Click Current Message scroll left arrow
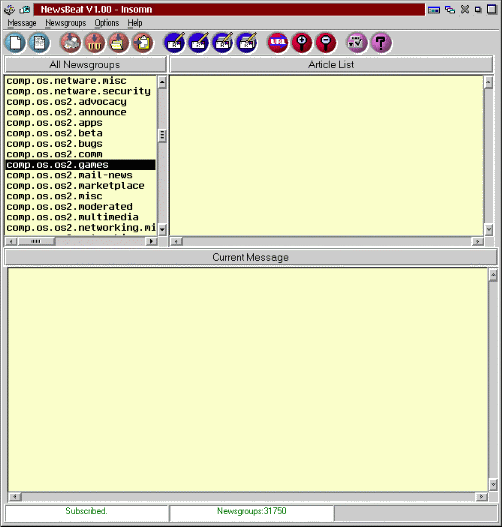The height and width of the screenshot is (527, 502). pyautogui.click(x=14, y=496)
